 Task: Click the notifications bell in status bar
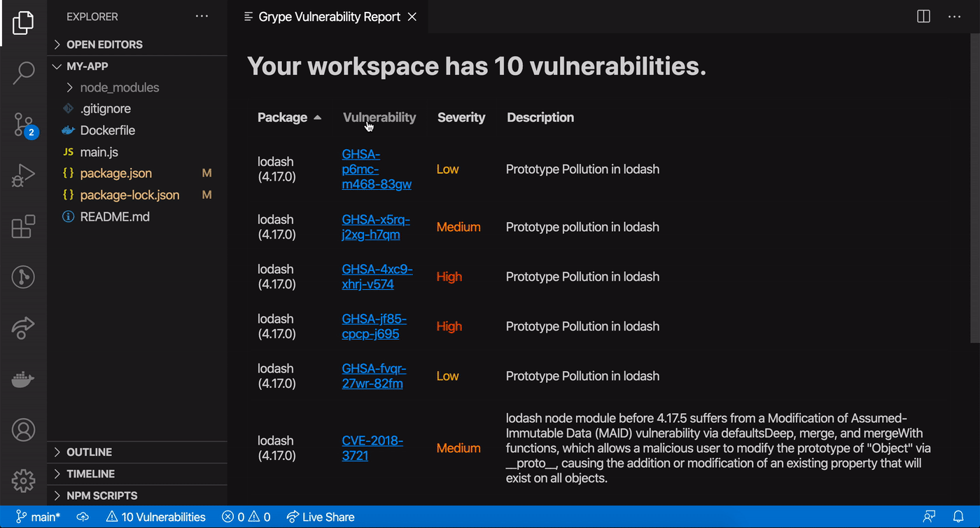958,517
